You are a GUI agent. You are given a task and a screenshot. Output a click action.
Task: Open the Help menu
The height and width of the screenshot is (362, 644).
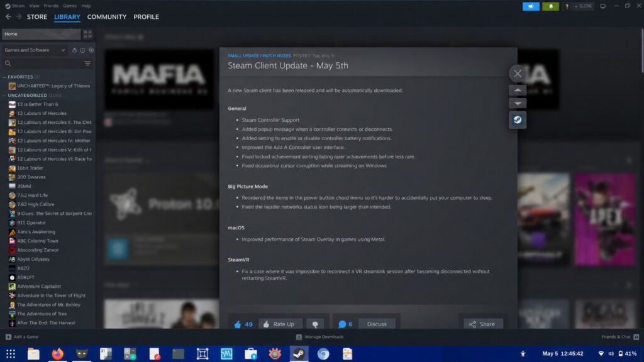coord(86,6)
